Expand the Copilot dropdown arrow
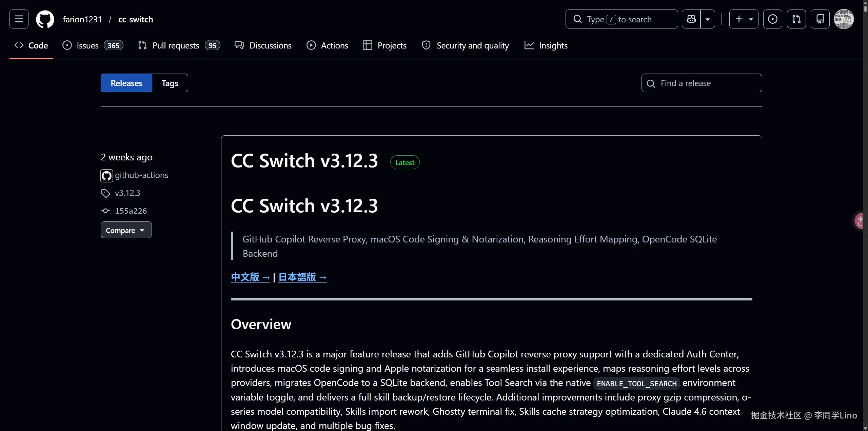Image resolution: width=868 pixels, height=431 pixels. (708, 19)
